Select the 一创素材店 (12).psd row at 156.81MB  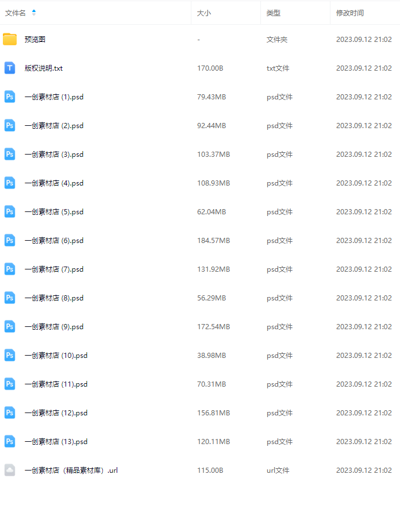pyautogui.click(x=200, y=413)
